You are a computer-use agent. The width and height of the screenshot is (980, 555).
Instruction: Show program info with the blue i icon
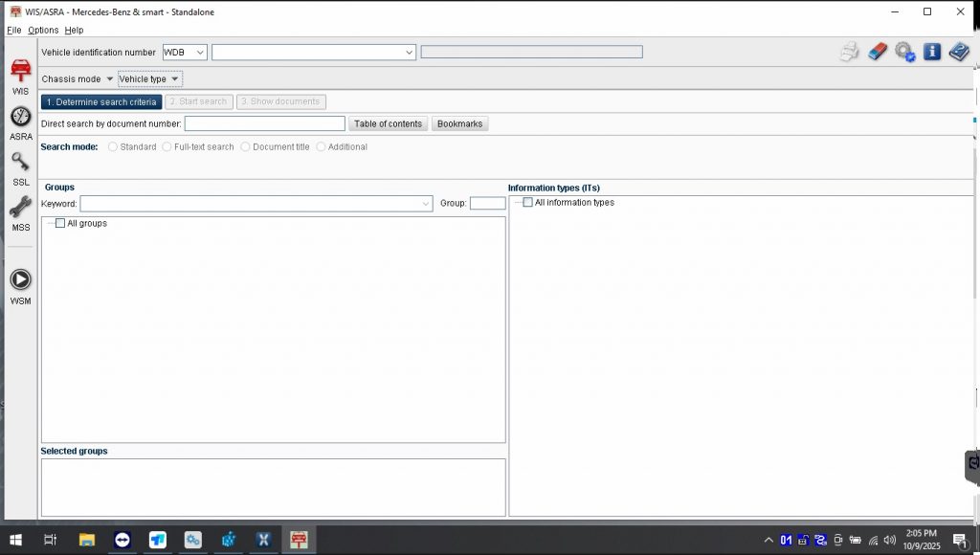tap(932, 52)
